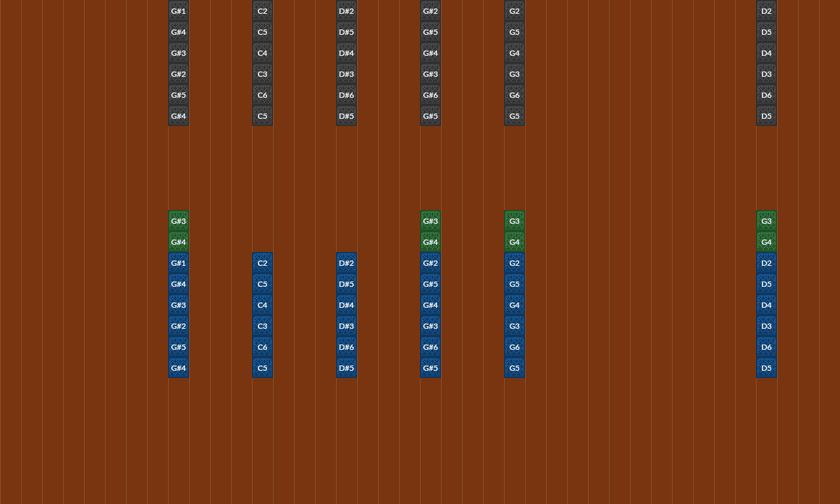Click the blue C6 note block
The height and width of the screenshot is (504, 840).
tap(262, 347)
